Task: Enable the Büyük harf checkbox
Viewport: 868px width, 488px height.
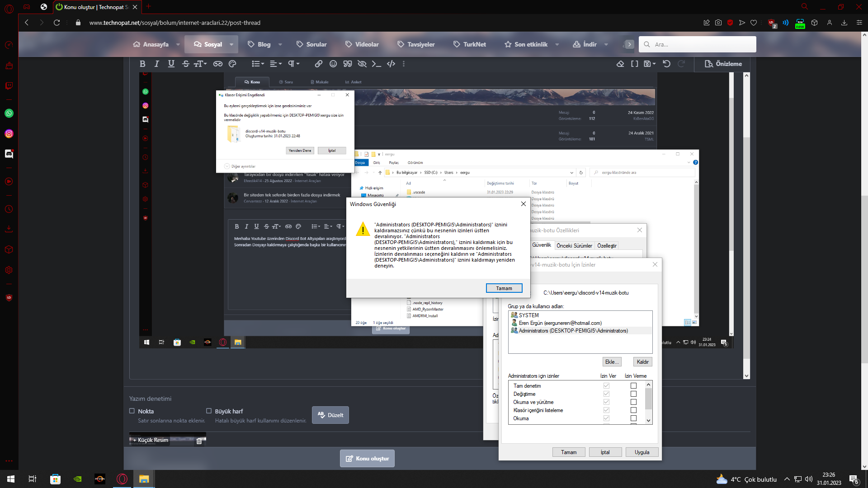Action: tap(209, 411)
